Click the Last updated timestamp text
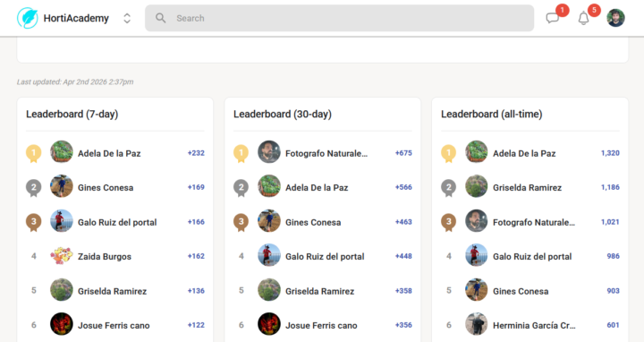Screen dimensions: 644x342 coord(75,81)
